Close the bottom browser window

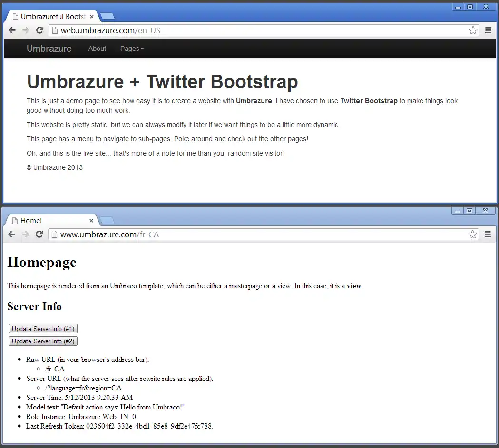[485, 211]
